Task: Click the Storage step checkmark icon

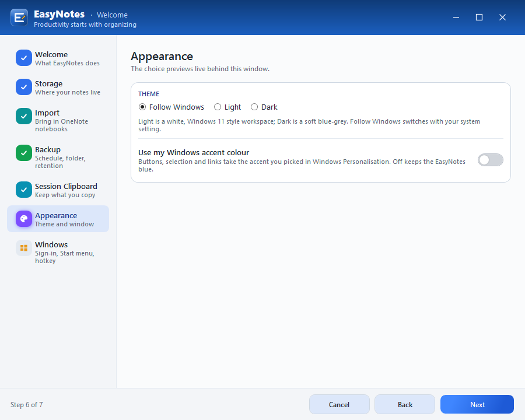Action: (24, 87)
